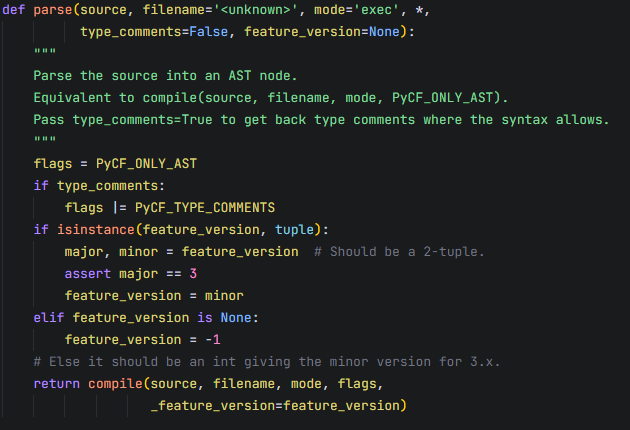The height and width of the screenshot is (430, 630).
Task: Click the assert keyword
Action: [87, 274]
